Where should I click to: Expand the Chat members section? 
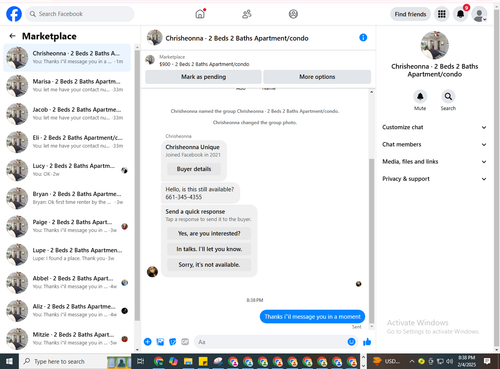[x=434, y=144]
